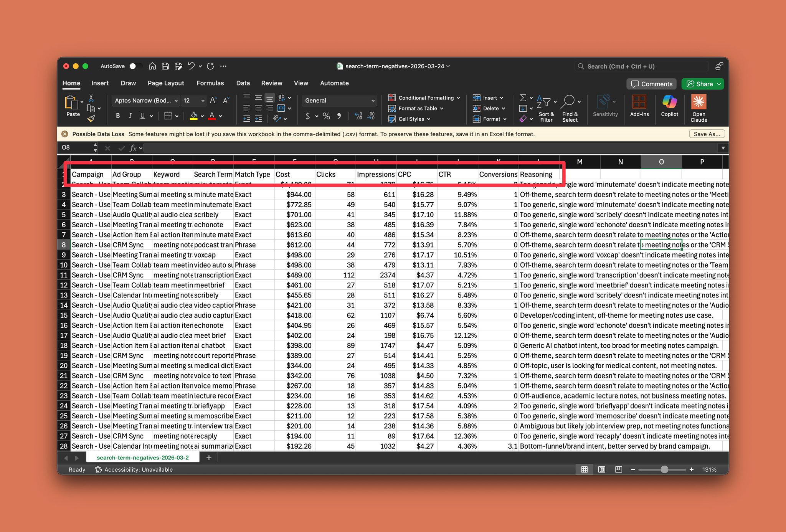Click the Undo arrow icon
786x532 pixels.
pyautogui.click(x=191, y=66)
